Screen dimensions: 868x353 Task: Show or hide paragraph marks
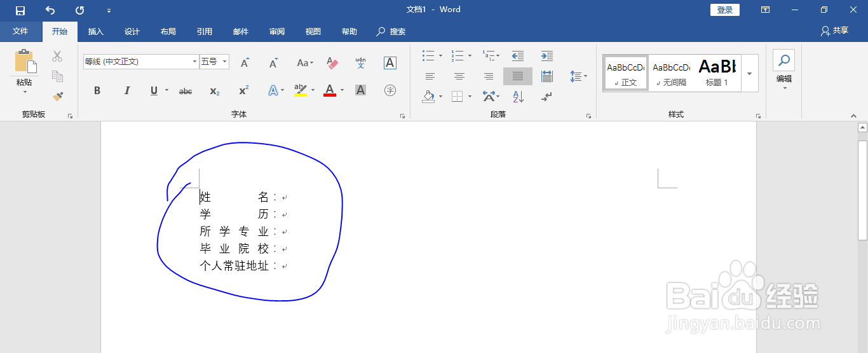click(546, 97)
